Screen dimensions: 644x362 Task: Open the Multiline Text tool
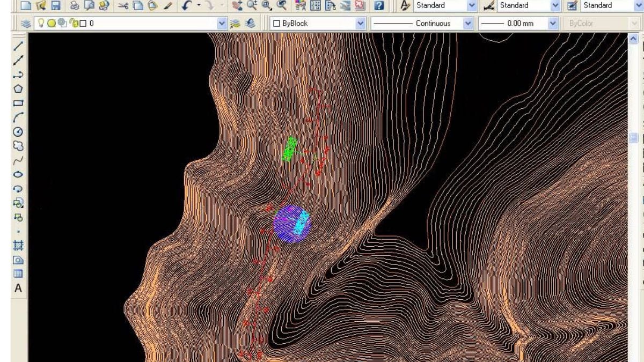pos(18,288)
